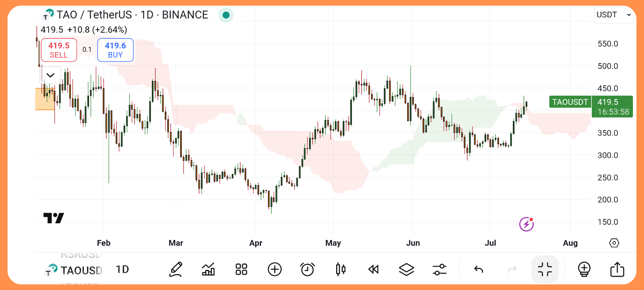Click the 500.0 price axis label
The height and width of the screenshot is (290, 644).
click(608, 66)
